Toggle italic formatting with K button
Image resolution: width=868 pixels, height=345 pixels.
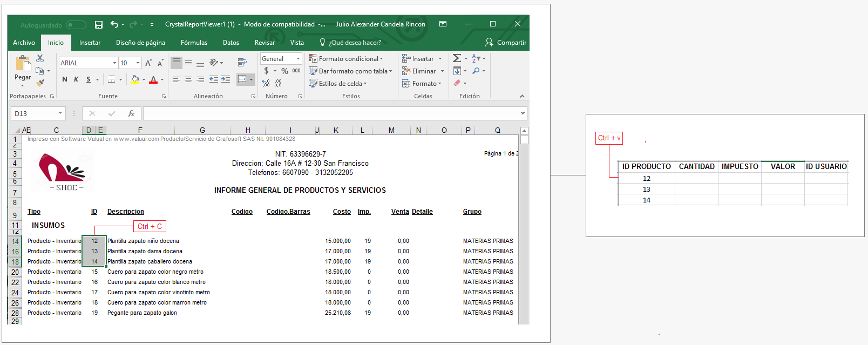point(76,79)
